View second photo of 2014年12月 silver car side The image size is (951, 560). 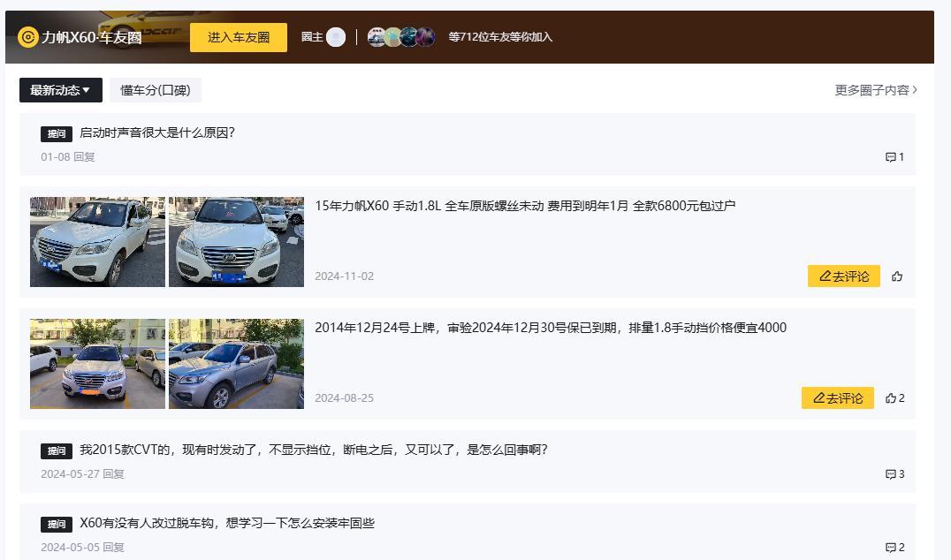coord(236,364)
